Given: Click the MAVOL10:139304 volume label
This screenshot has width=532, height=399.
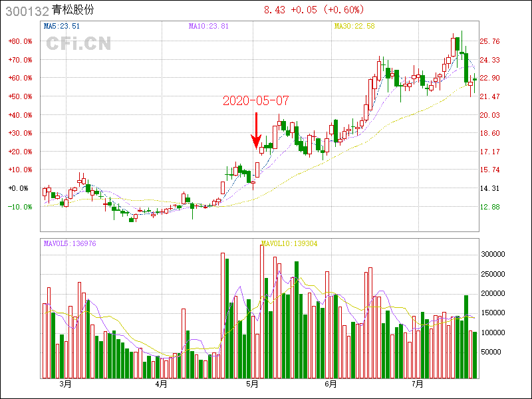Looking at the screenshot, I should [x=289, y=244].
